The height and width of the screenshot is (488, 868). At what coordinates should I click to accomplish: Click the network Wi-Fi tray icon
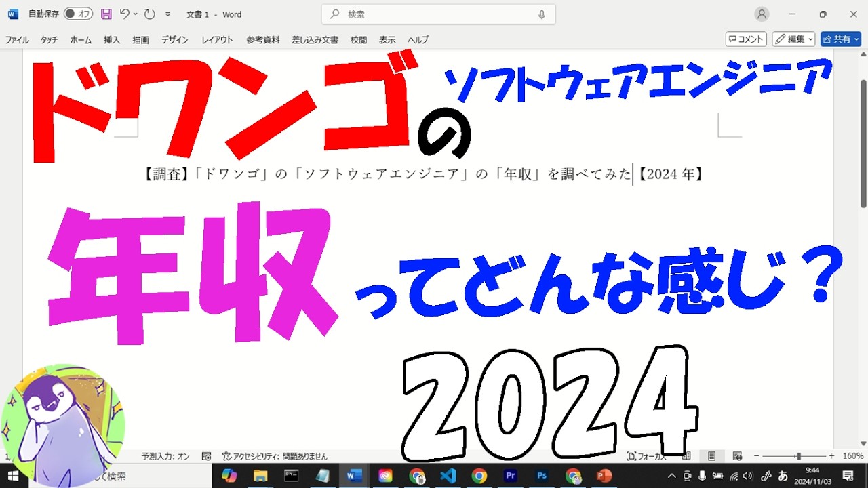coord(735,476)
